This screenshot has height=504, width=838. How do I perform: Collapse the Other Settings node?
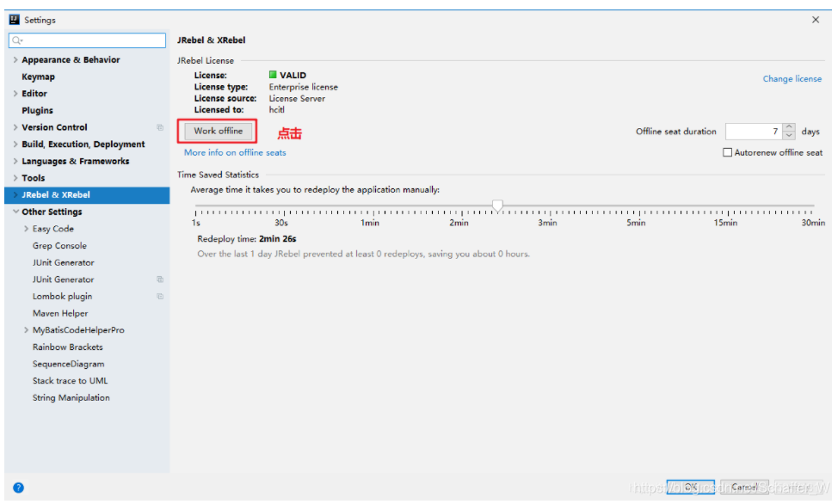pyautogui.click(x=15, y=212)
